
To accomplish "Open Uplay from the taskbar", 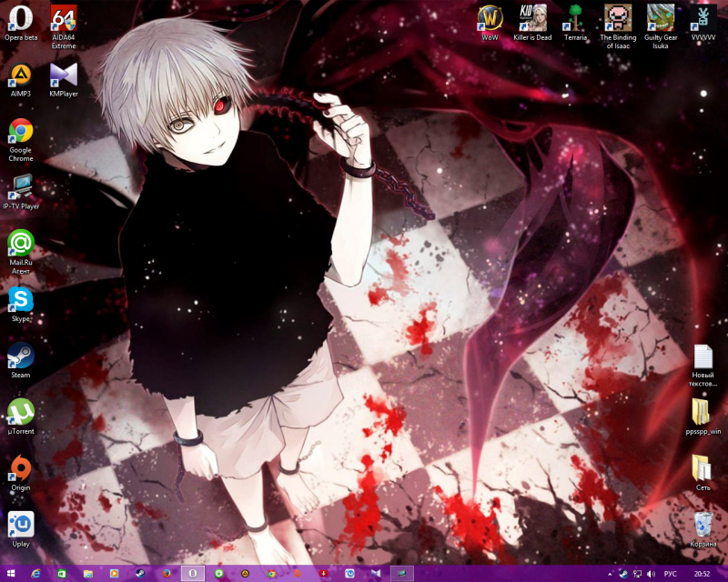I will [x=349, y=574].
